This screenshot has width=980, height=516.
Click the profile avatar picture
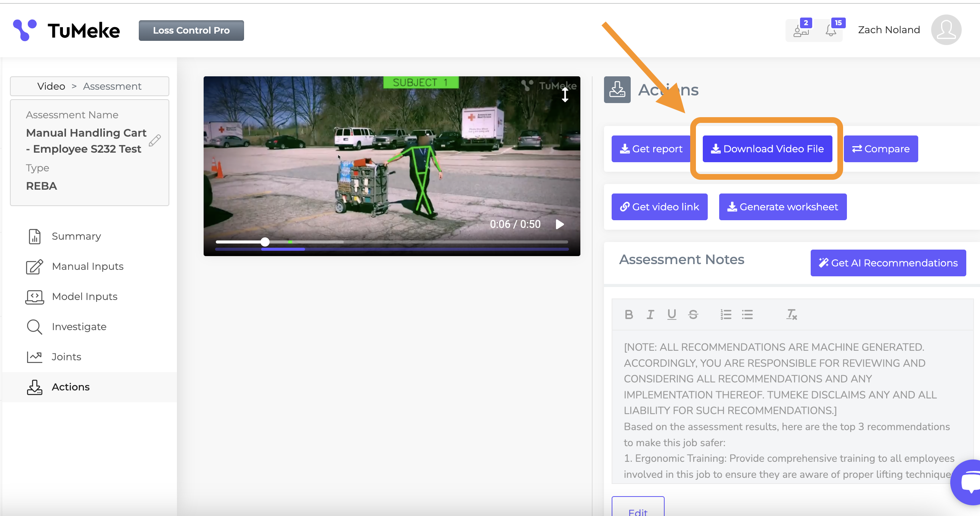946,30
